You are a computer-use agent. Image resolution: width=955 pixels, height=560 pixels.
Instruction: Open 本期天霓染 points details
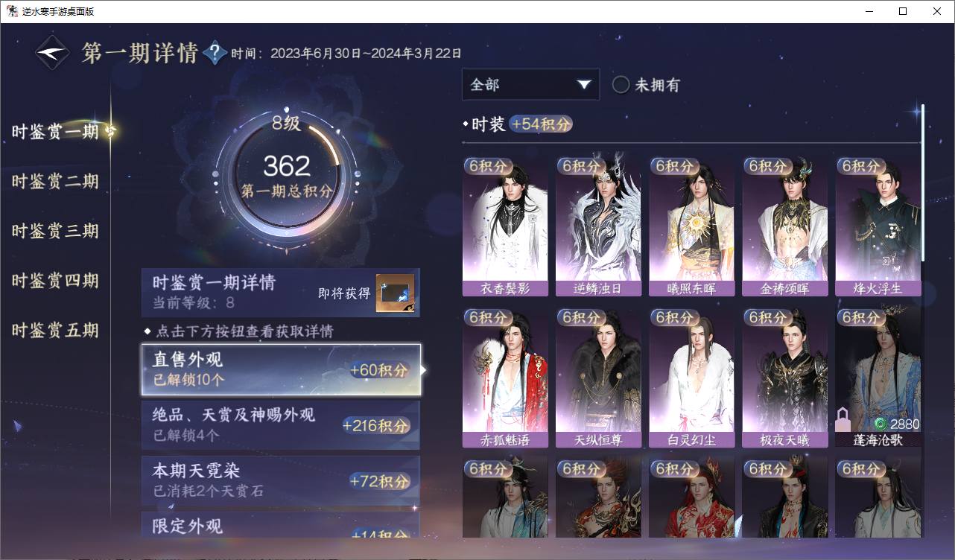coord(281,481)
